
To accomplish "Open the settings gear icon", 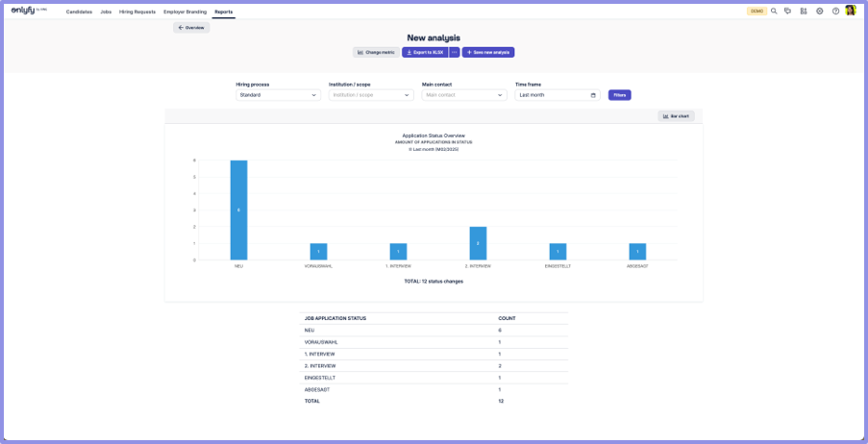I will tap(820, 12).
